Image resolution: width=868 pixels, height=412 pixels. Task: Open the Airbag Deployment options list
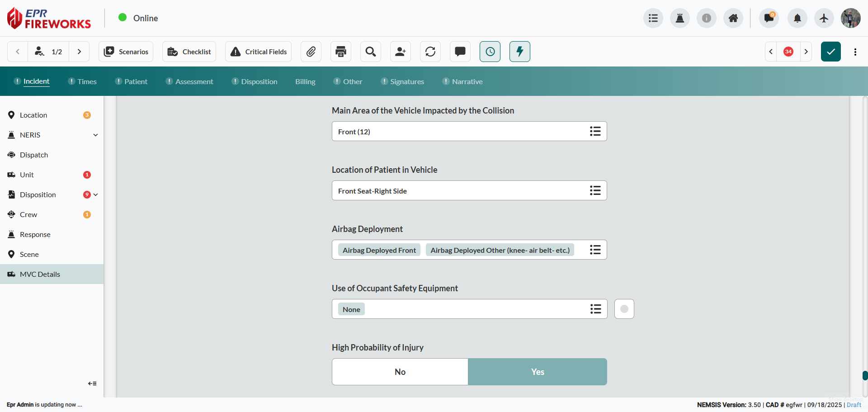coord(595,250)
